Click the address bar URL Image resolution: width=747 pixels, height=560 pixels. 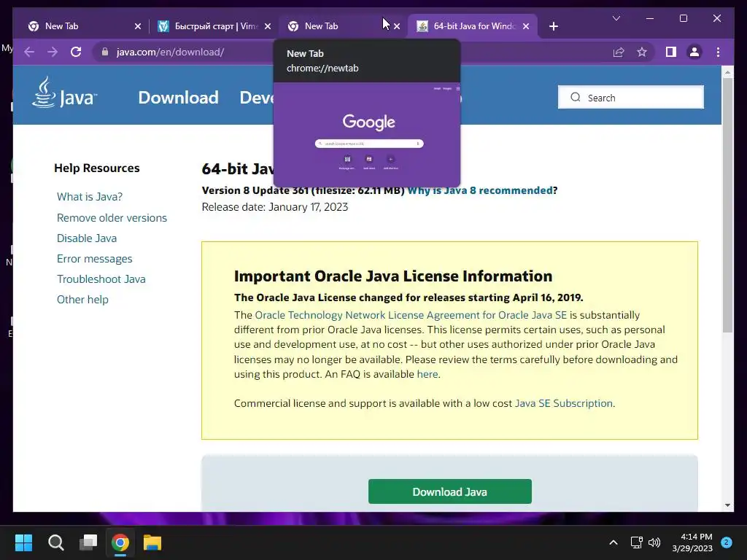pyautogui.click(x=170, y=52)
